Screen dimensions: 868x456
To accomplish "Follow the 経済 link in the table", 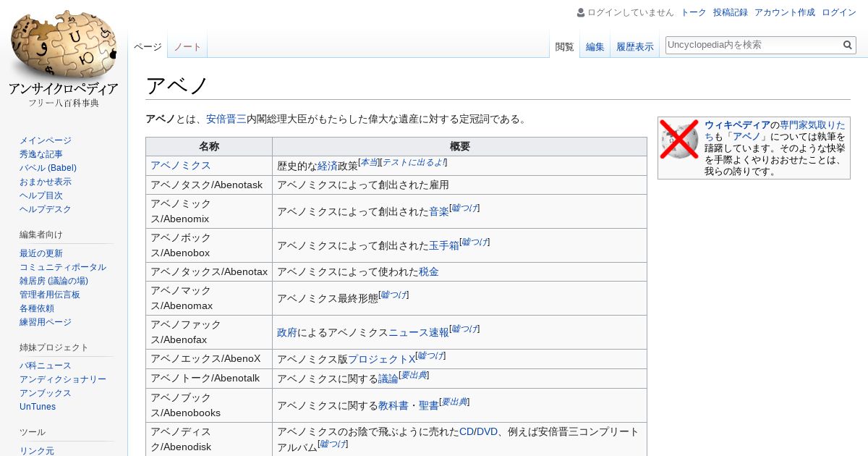I will click(x=328, y=166).
